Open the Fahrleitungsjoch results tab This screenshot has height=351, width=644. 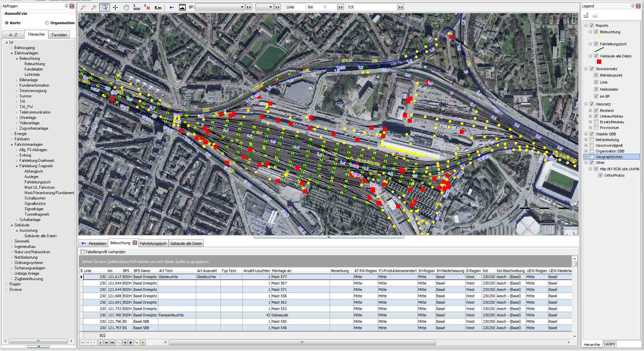[x=153, y=244]
